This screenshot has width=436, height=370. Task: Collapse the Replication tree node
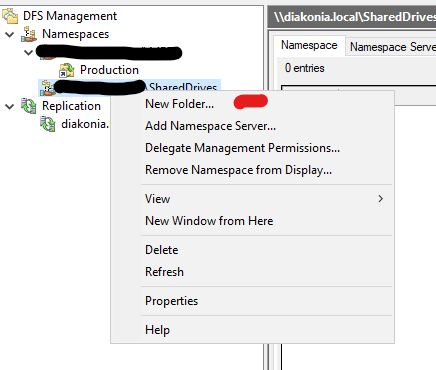point(10,106)
